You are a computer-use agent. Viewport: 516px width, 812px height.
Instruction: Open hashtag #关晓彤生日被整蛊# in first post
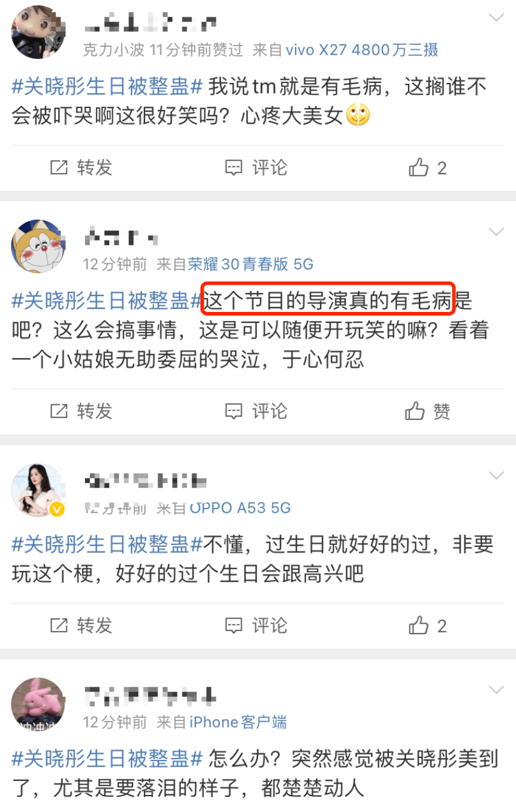[107, 87]
